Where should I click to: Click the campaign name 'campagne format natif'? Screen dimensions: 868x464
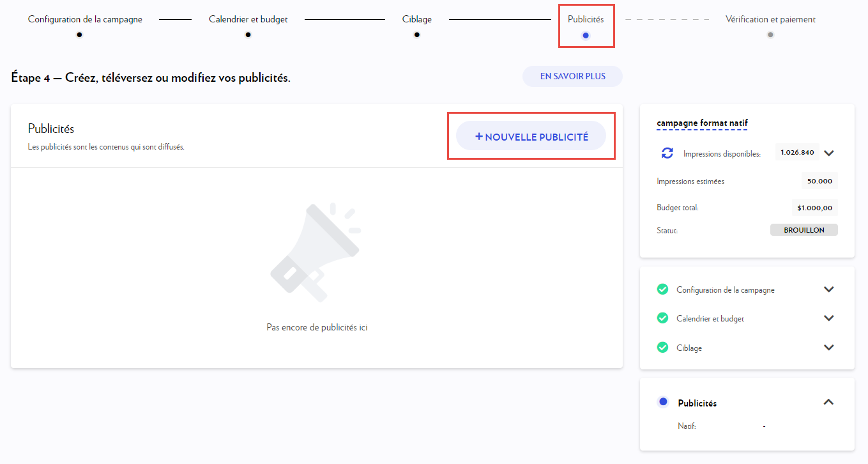[x=702, y=123]
